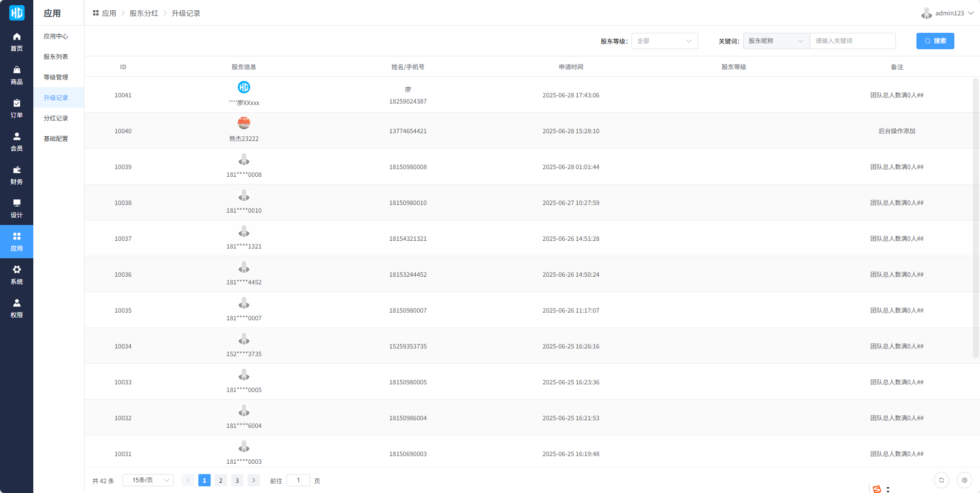
Task: Go to page 2 of results
Action: point(220,480)
